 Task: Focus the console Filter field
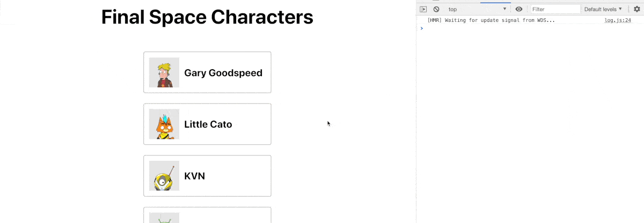(x=555, y=9)
